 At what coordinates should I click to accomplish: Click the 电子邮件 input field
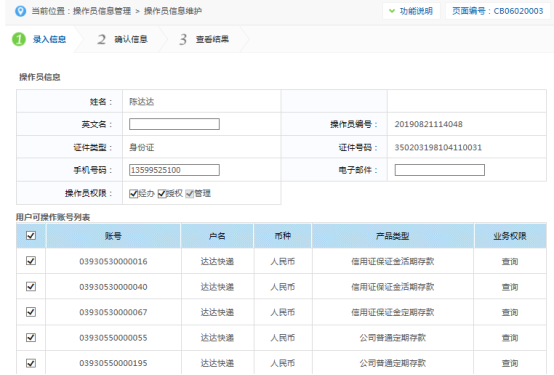(x=440, y=170)
